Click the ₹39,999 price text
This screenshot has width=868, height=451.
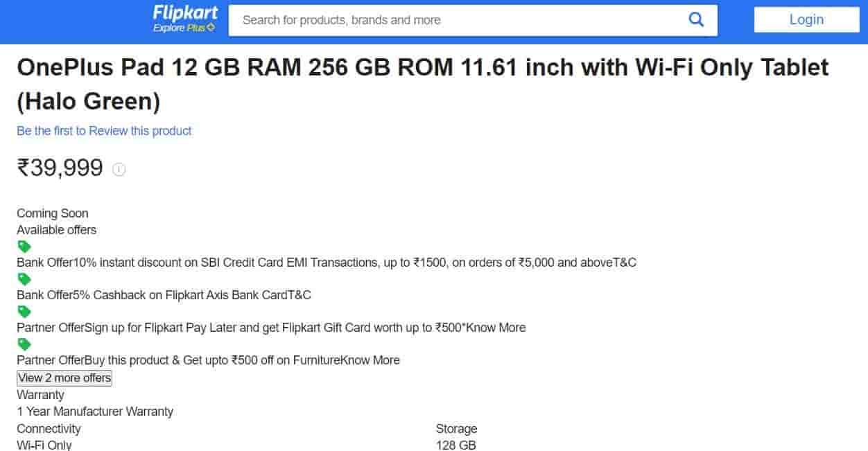click(x=60, y=168)
